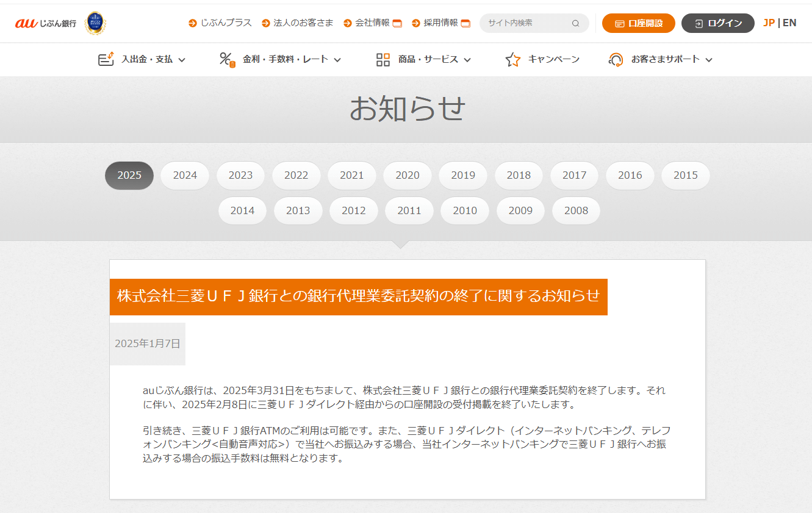Select the 2018 year tab
The height and width of the screenshot is (513, 812).
click(x=519, y=175)
